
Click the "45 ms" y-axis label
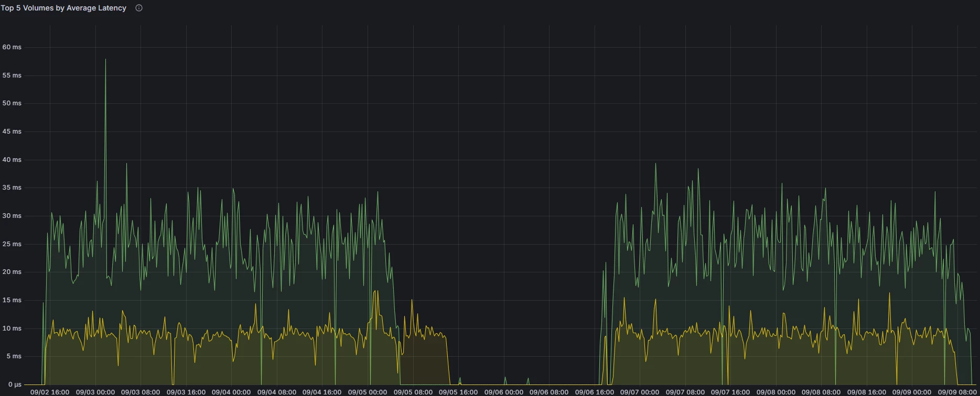(12, 131)
